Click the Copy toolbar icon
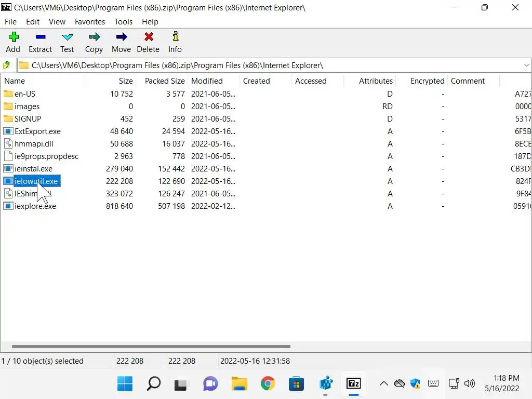 (x=95, y=37)
